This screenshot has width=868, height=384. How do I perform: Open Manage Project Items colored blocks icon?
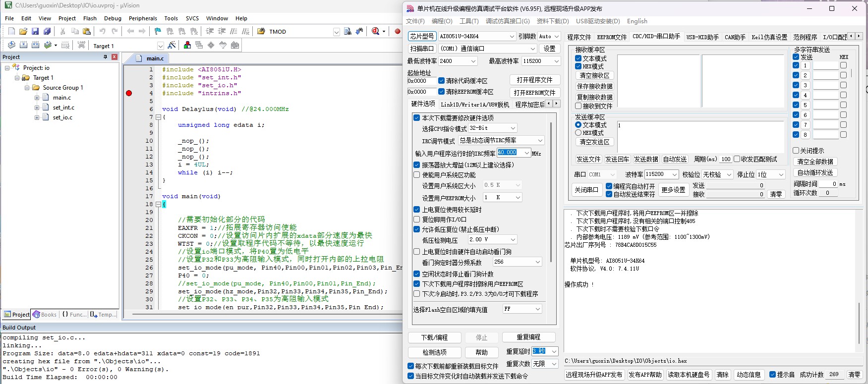coord(187,45)
